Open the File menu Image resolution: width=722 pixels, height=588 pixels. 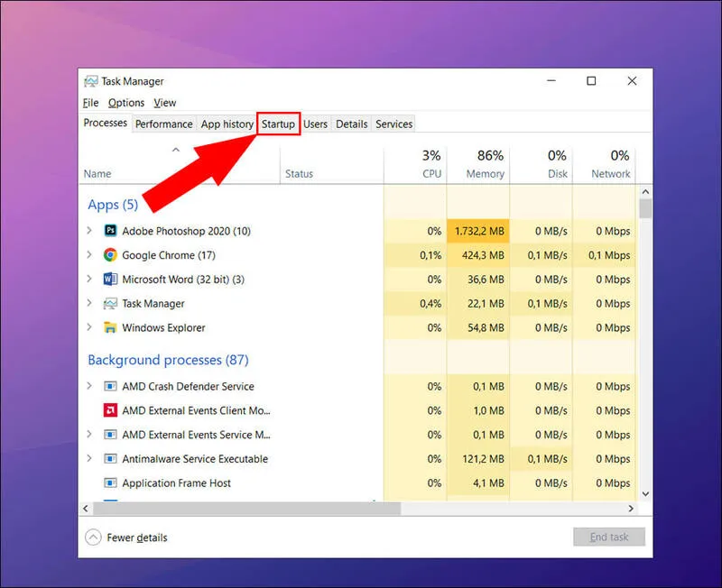[91, 103]
